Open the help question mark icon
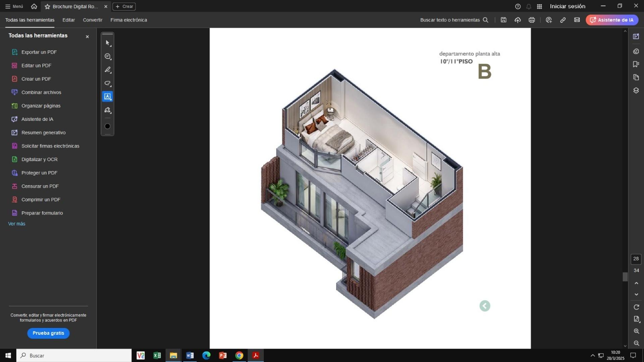644x362 pixels. click(518, 6)
